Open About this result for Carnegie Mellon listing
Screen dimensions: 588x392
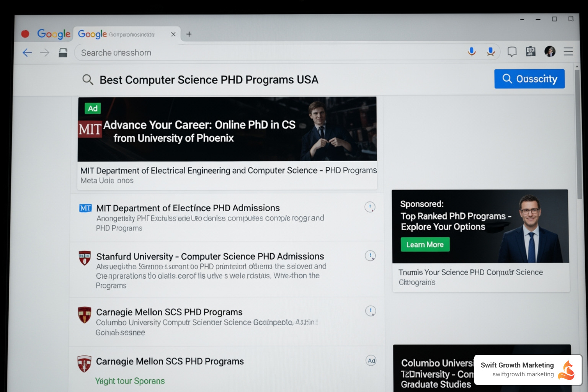tap(370, 311)
